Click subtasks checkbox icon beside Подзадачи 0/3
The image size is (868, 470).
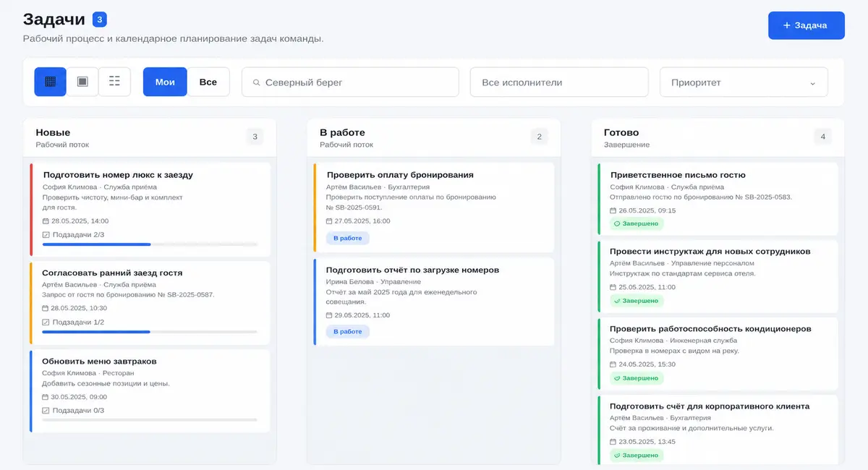[46, 410]
